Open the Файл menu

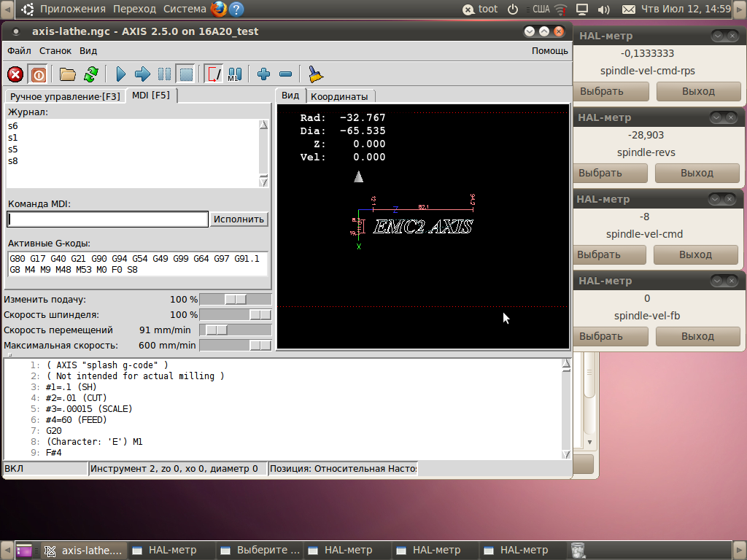(19, 51)
